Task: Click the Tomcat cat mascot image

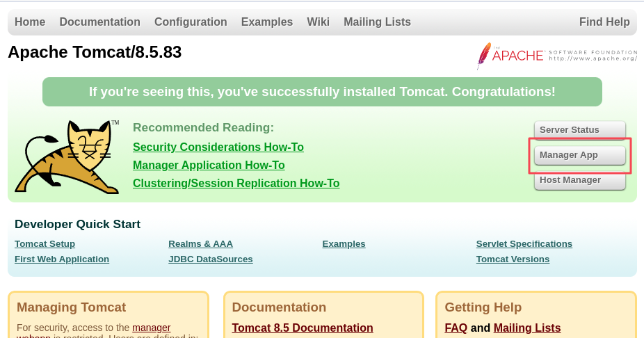Action: coord(67,157)
